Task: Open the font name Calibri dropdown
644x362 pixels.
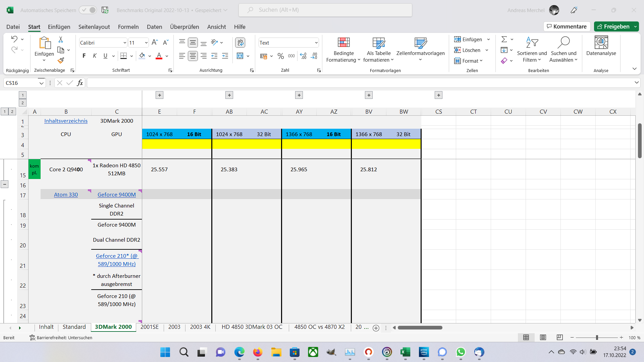Action: (x=124, y=43)
